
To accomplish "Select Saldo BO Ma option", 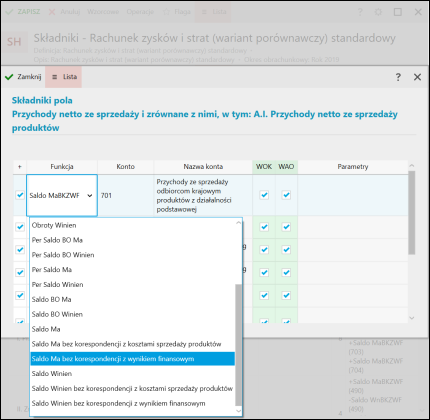I will click(x=133, y=299).
